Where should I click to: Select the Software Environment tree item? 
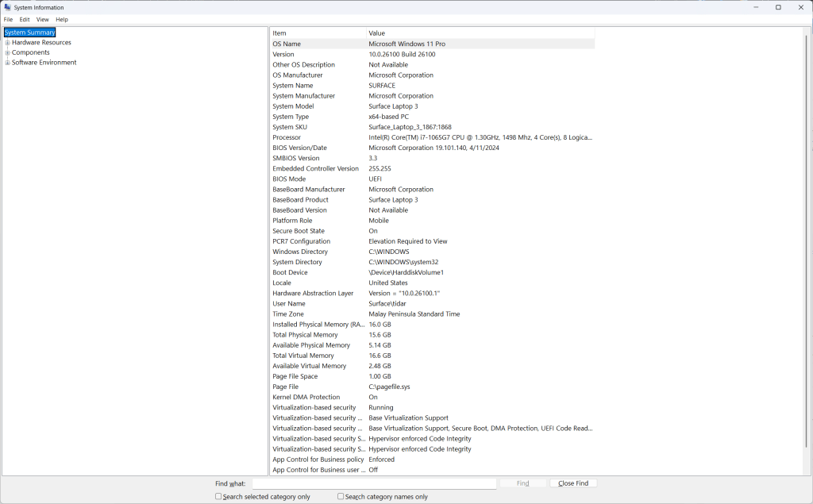[x=44, y=62]
